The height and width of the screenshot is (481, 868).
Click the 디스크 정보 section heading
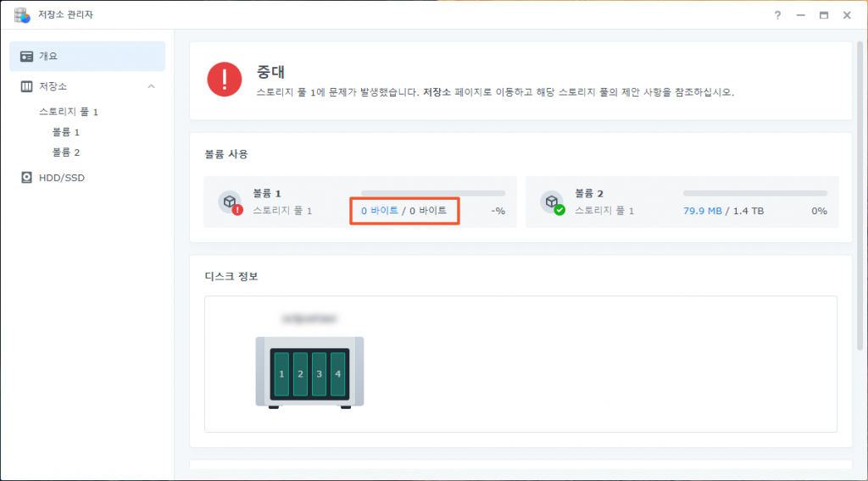coord(231,276)
